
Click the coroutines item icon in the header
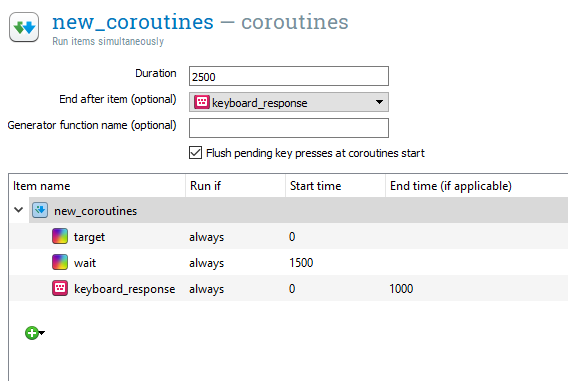24,27
